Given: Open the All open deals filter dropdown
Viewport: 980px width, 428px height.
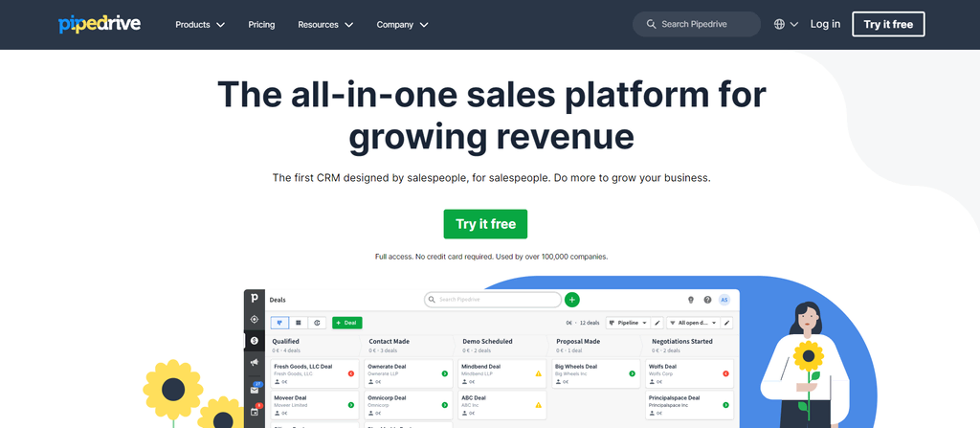Looking at the screenshot, I should [693, 323].
